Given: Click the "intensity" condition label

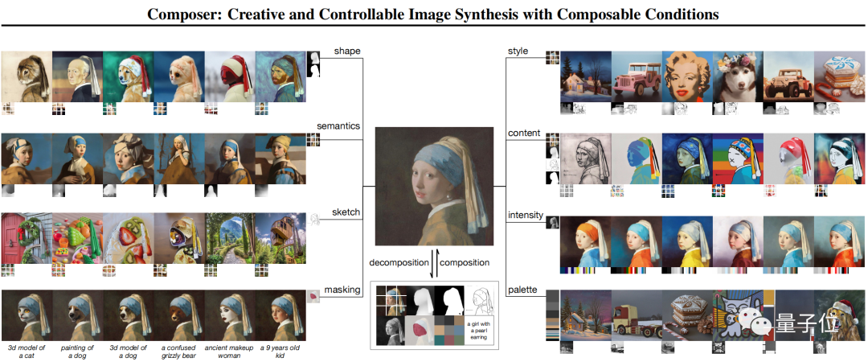Looking at the screenshot, I should pyautogui.click(x=526, y=215).
